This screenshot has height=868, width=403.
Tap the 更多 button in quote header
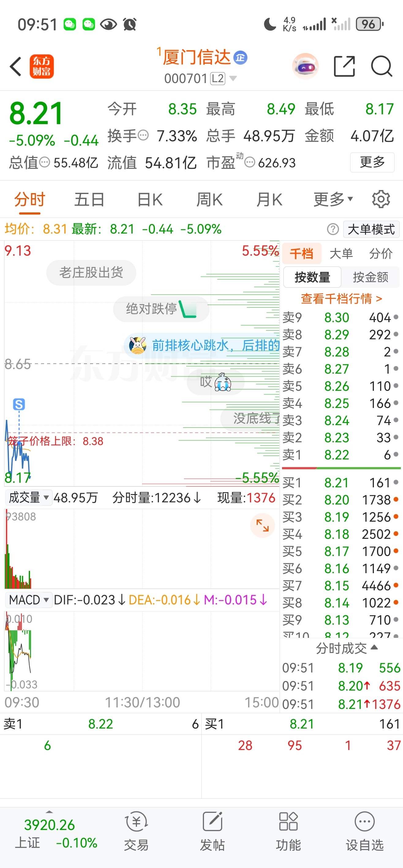click(x=372, y=162)
